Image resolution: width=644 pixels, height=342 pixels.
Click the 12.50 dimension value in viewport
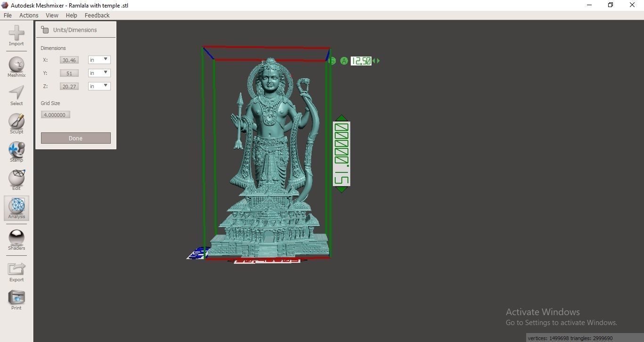click(361, 61)
